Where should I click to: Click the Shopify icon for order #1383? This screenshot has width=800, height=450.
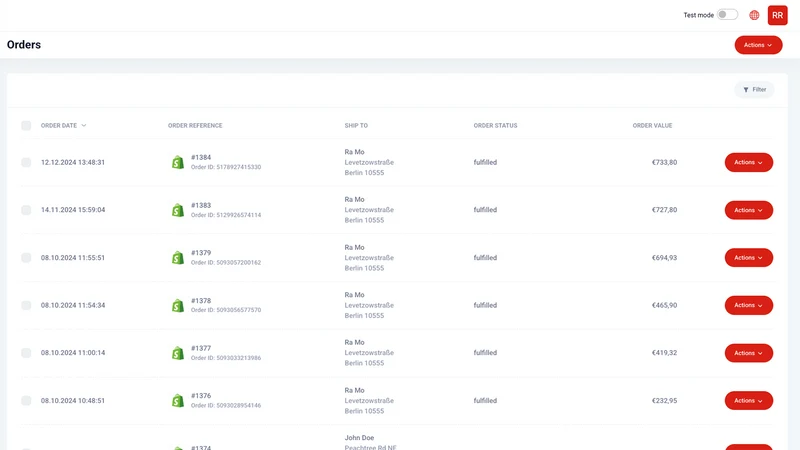coord(178,210)
